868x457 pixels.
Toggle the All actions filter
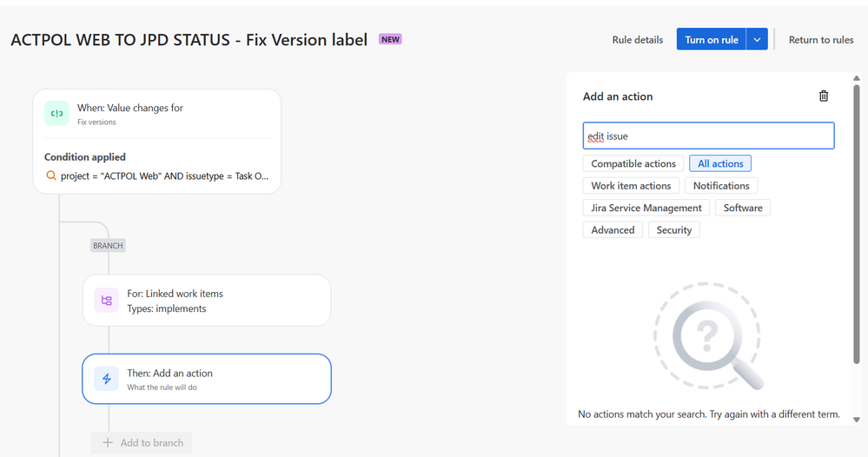pos(720,163)
